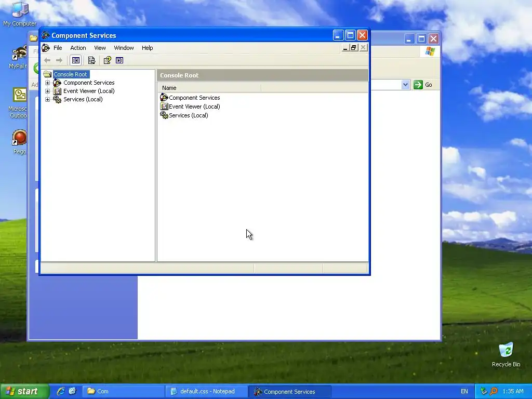
Task: Click the second Quick Launch browser icon
Action: click(x=73, y=391)
